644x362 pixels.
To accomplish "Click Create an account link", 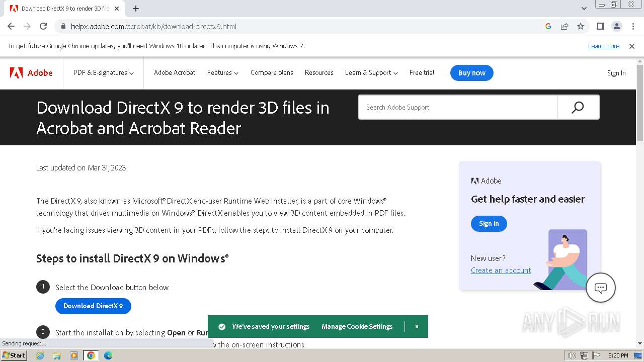I will (501, 270).
